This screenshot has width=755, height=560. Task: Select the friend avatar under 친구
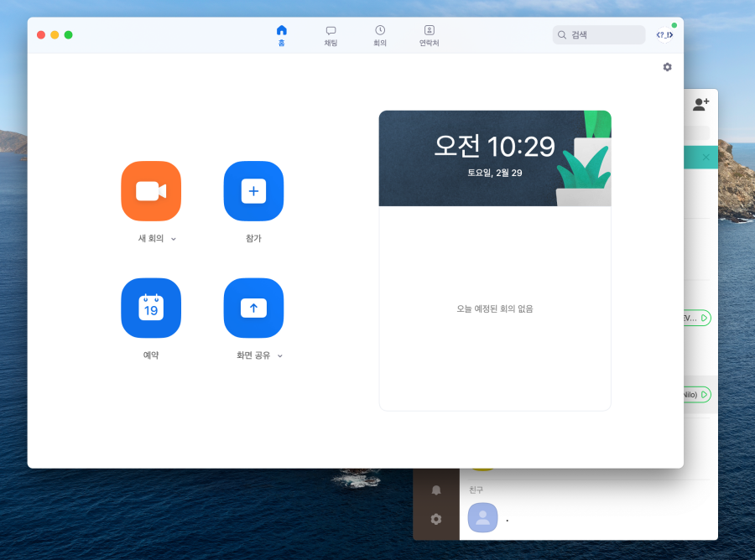click(x=483, y=517)
